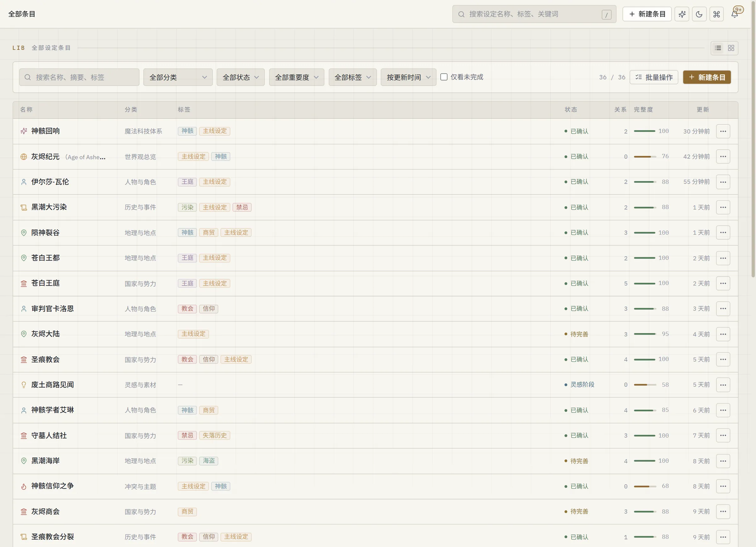Enable the 仅看未完成 checkbox
The width and height of the screenshot is (756, 547).
444,77
